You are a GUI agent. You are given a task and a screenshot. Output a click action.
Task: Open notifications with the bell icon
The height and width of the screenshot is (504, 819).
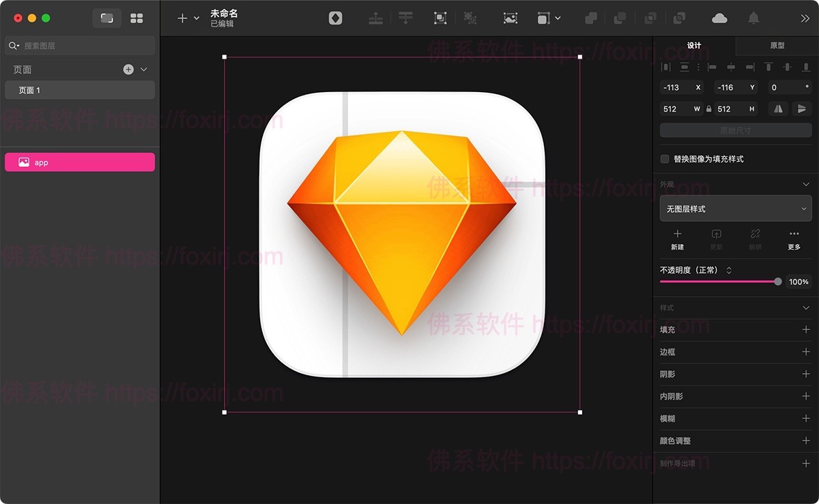coord(753,18)
